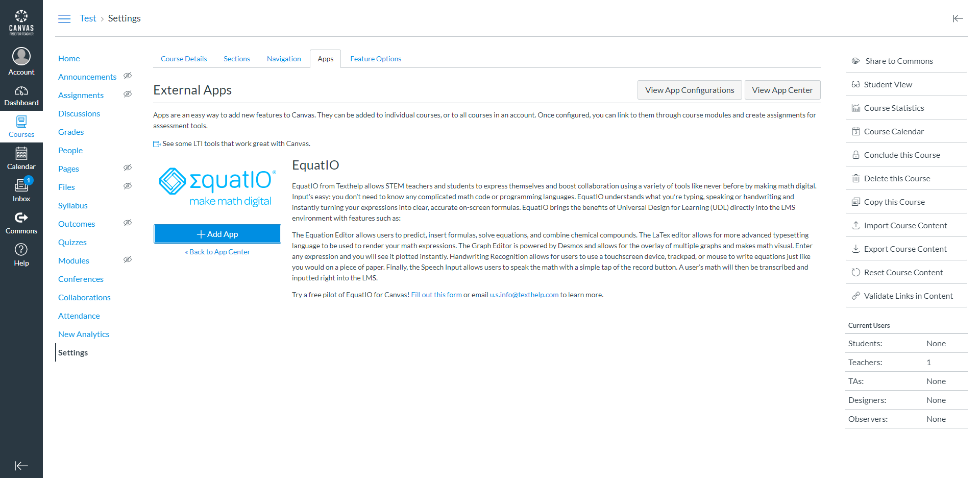Go back to App Center
The width and height of the screenshot is (980, 478).
click(217, 252)
